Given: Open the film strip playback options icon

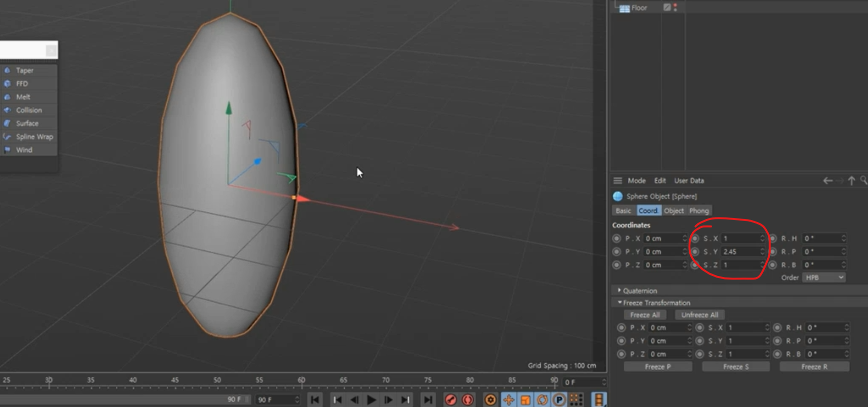Looking at the screenshot, I should (x=599, y=399).
